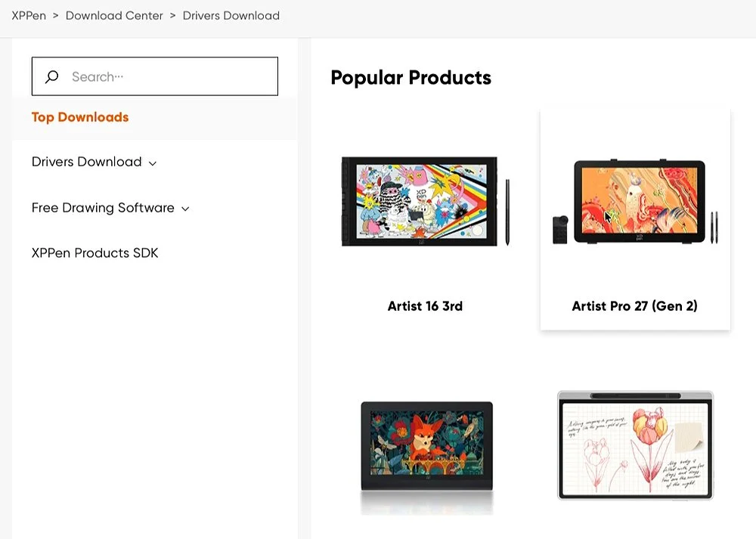Viewport: 756px width, 539px height.
Task: Open the tulip sketch tablet product
Action: tap(636, 445)
